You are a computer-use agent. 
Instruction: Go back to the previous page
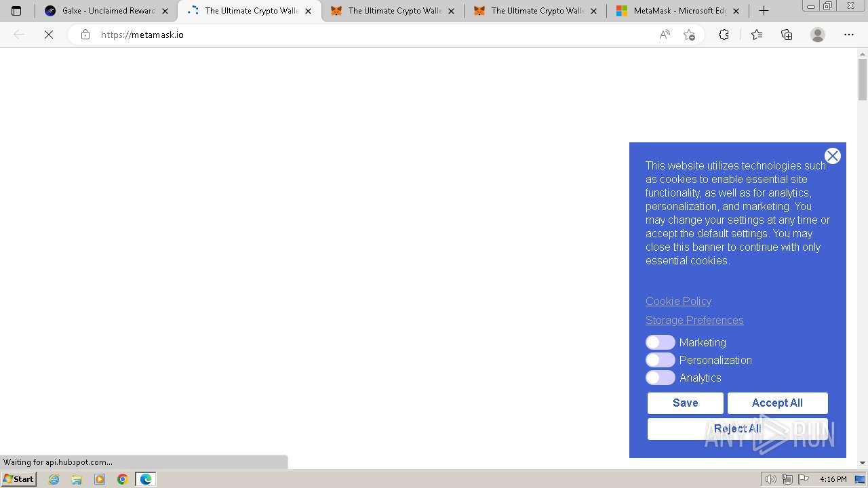[19, 35]
